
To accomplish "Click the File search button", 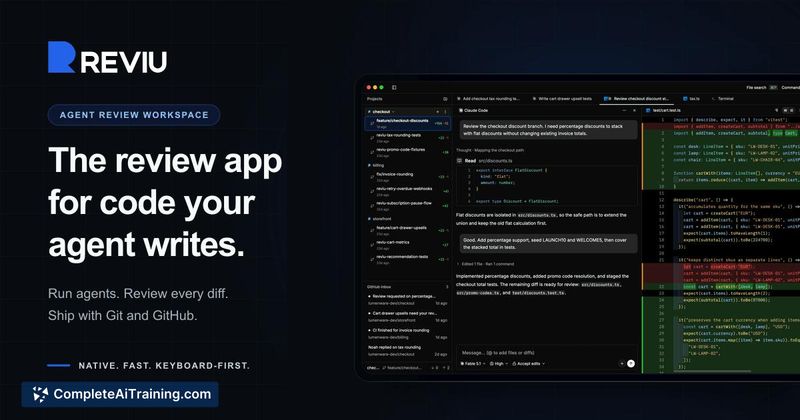I will click(761, 87).
